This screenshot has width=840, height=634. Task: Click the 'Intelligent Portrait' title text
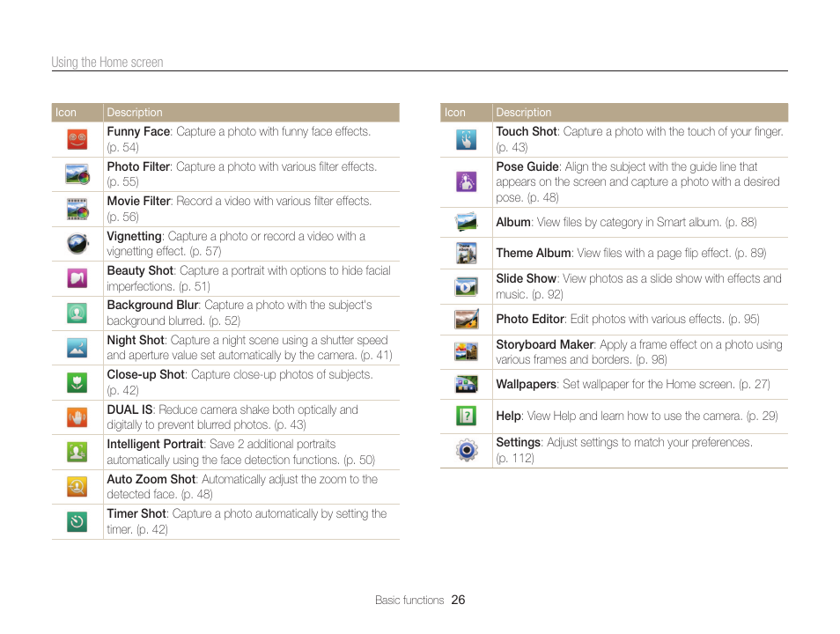(155, 445)
